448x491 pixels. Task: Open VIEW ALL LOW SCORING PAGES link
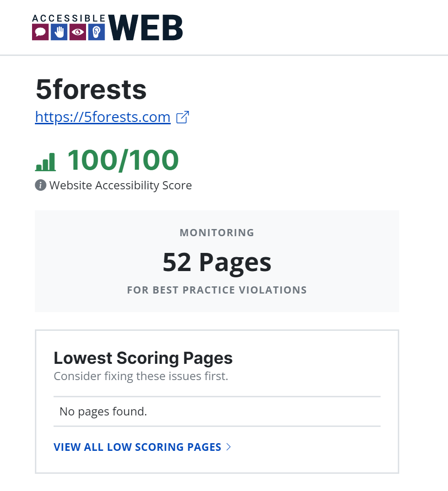(x=137, y=447)
